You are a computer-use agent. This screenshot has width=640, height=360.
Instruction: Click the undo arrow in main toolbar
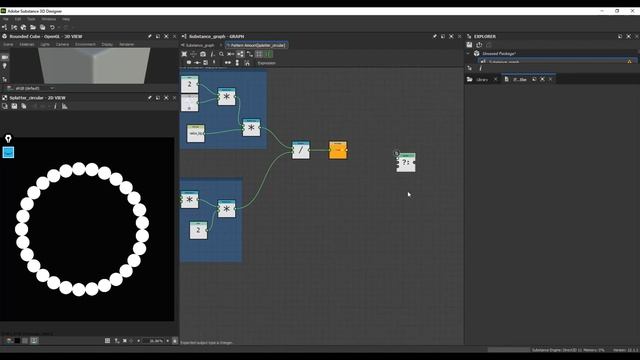coord(52,27)
